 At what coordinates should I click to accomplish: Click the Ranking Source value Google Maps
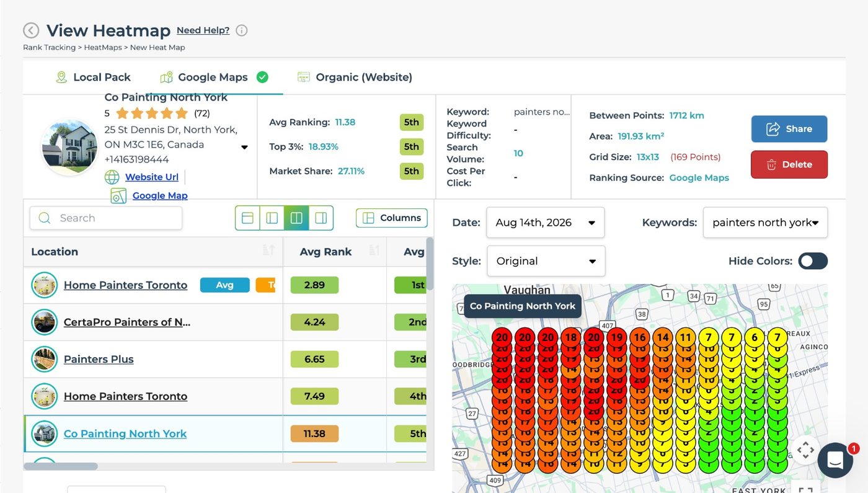click(699, 178)
